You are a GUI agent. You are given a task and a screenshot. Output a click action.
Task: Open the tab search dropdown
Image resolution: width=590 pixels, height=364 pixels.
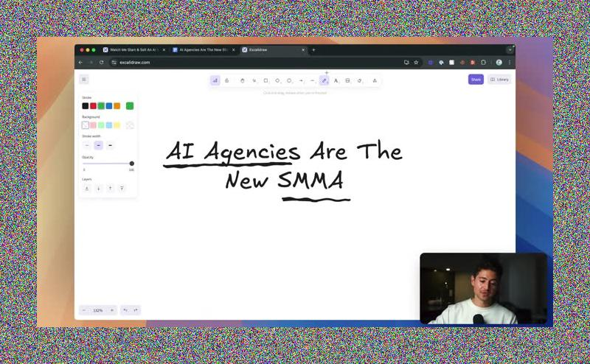510,49
